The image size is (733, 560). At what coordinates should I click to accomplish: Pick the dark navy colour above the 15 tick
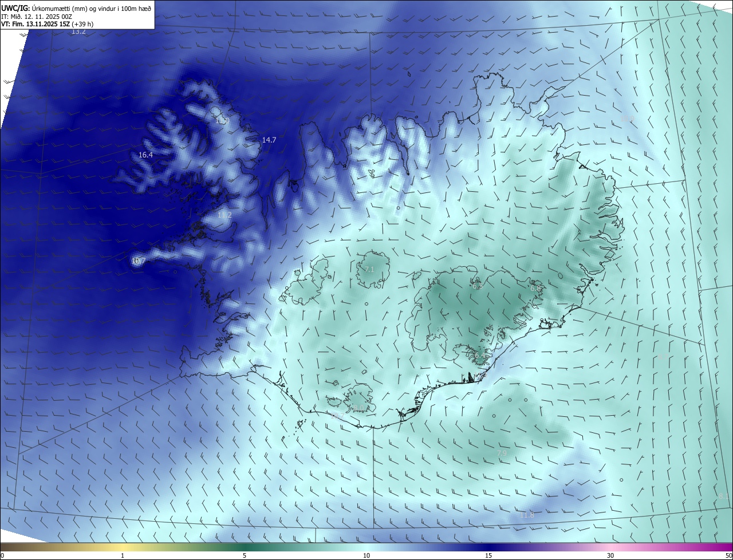pos(488,547)
